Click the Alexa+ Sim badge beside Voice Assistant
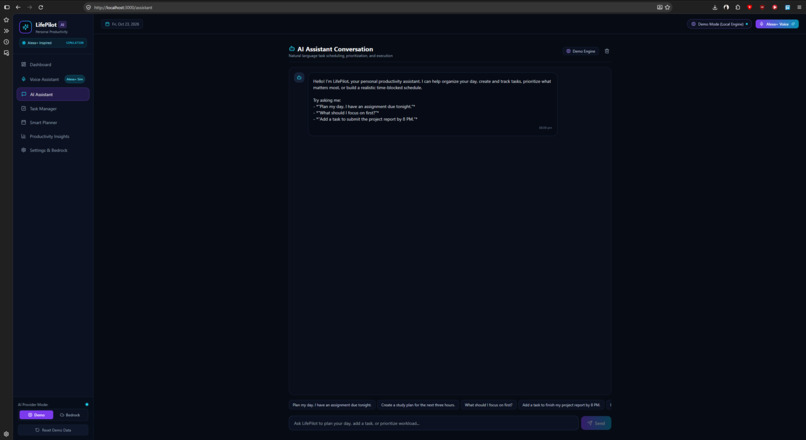Screen dimensions: 806x440 click(x=75, y=80)
